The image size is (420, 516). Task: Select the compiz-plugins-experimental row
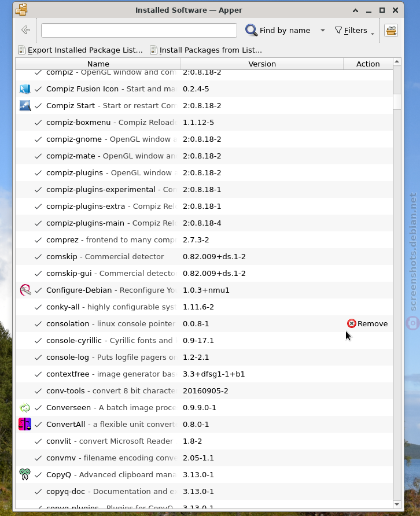pos(204,190)
